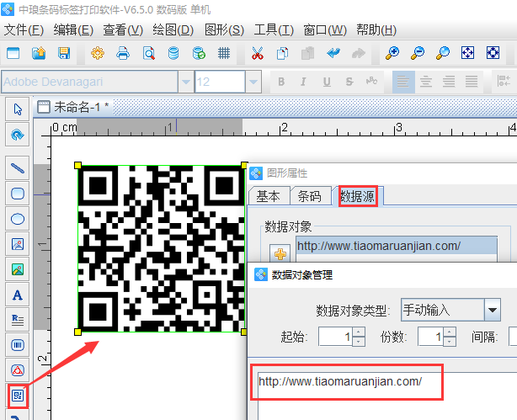Pick the rounded rectangle tool

[17, 193]
